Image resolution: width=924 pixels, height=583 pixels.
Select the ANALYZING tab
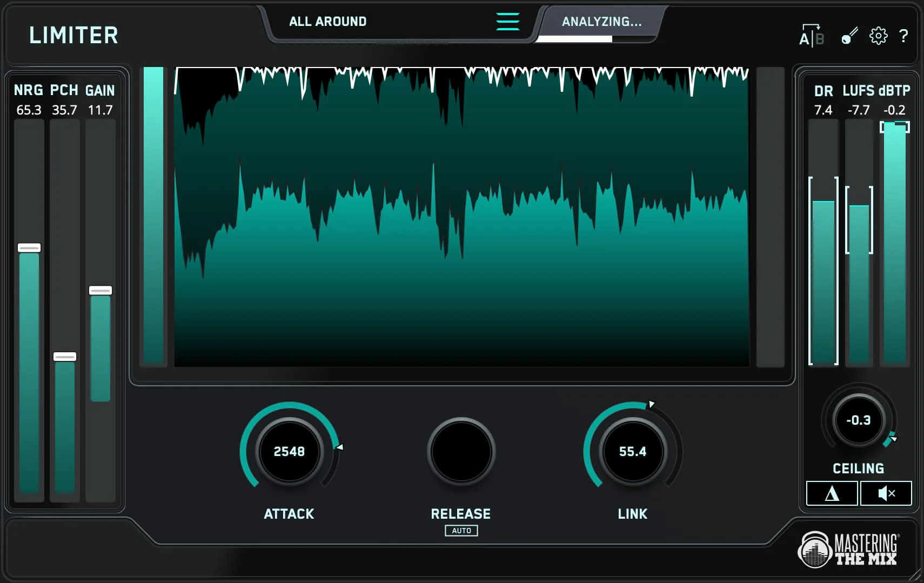coord(601,22)
